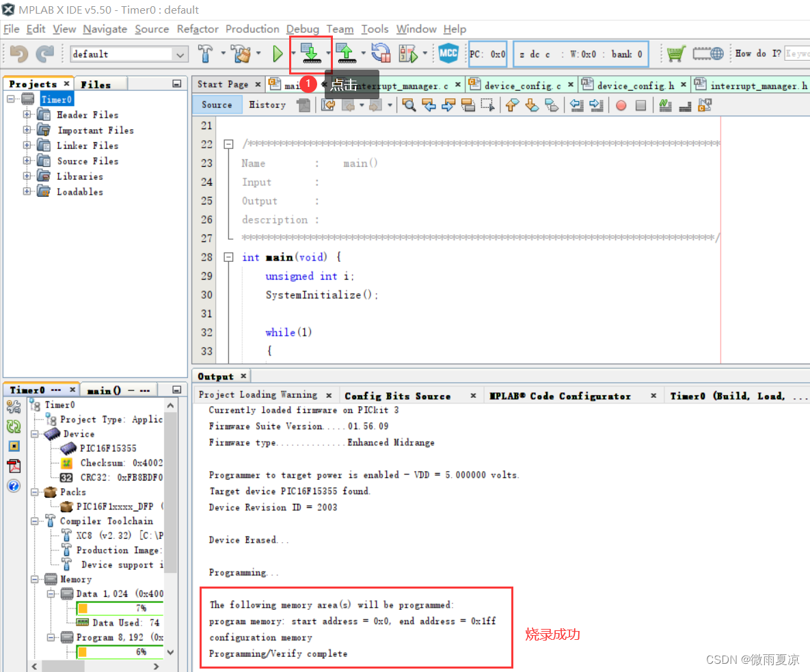Expand the Linker Files folder
The image size is (810, 672).
tap(27, 145)
